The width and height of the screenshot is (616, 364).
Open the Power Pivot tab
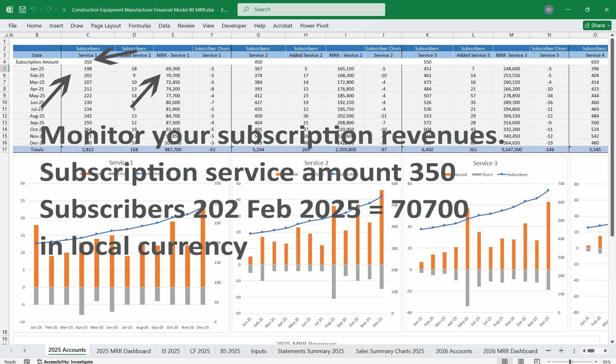(x=314, y=26)
